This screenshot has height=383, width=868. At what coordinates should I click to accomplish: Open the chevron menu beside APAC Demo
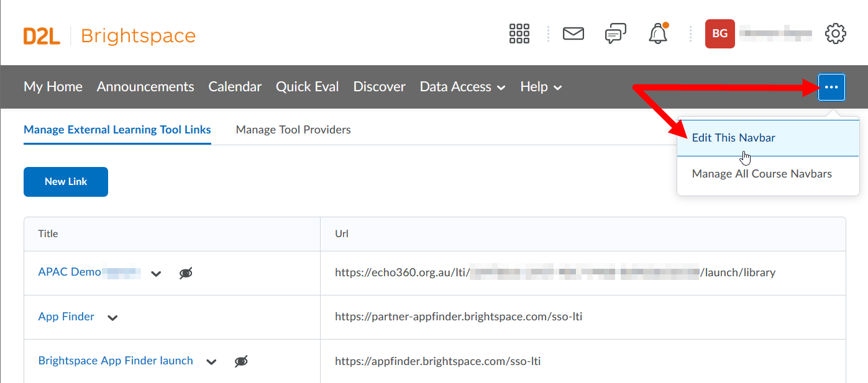[x=156, y=274]
